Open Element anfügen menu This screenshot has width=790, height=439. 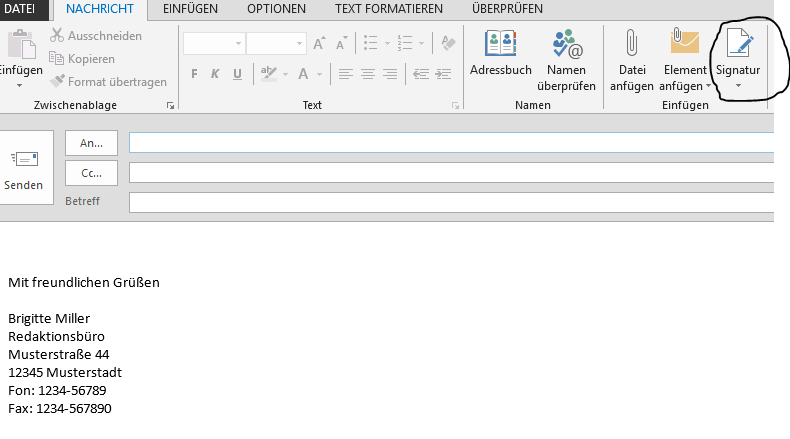[685, 61]
